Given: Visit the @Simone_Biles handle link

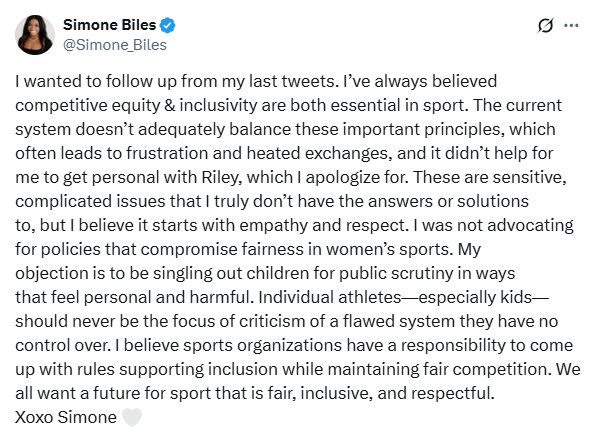Looking at the screenshot, I should coord(115,45).
